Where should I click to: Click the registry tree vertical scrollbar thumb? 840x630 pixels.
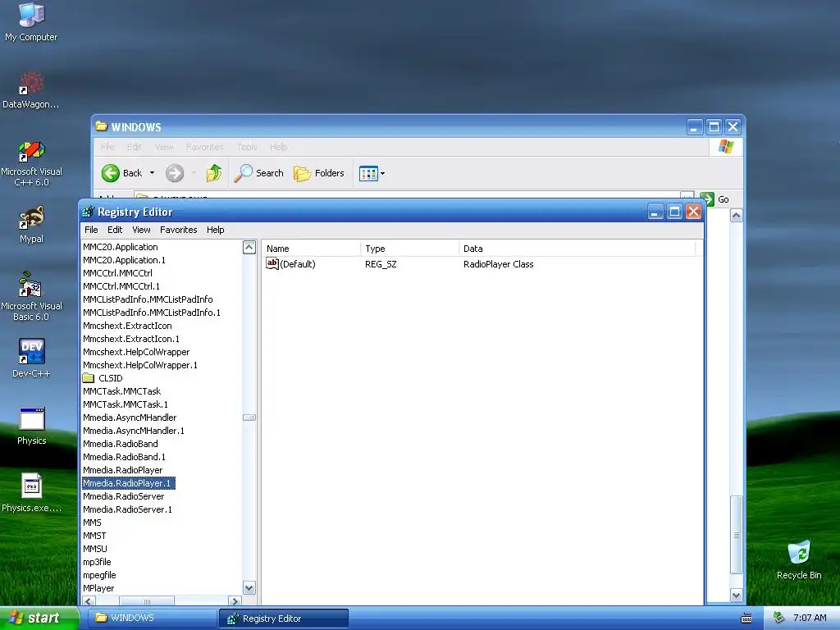pos(249,418)
